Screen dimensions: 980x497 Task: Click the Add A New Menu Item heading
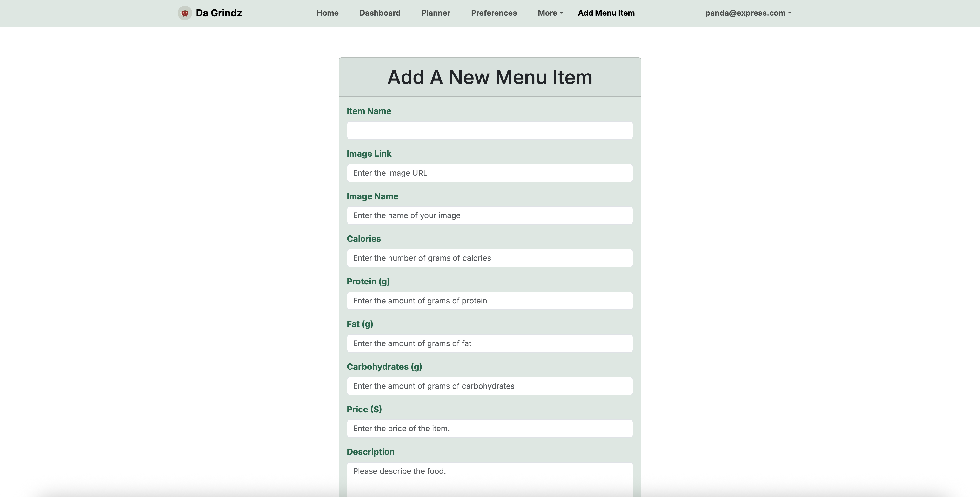click(x=490, y=77)
